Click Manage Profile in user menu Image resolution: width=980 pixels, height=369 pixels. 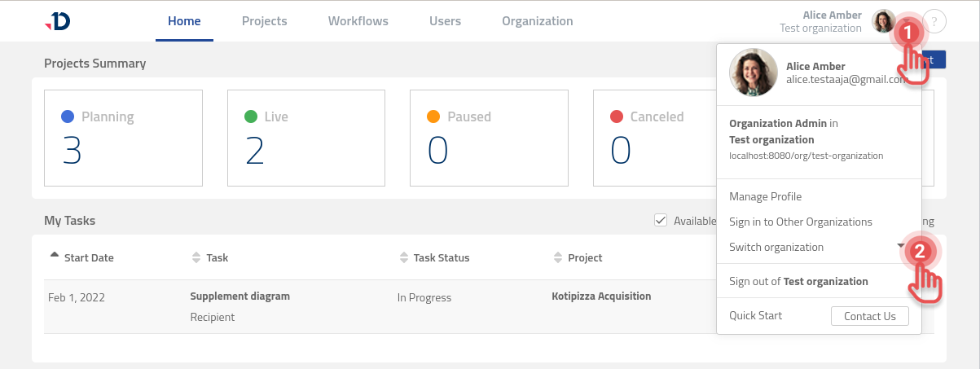[x=765, y=196]
